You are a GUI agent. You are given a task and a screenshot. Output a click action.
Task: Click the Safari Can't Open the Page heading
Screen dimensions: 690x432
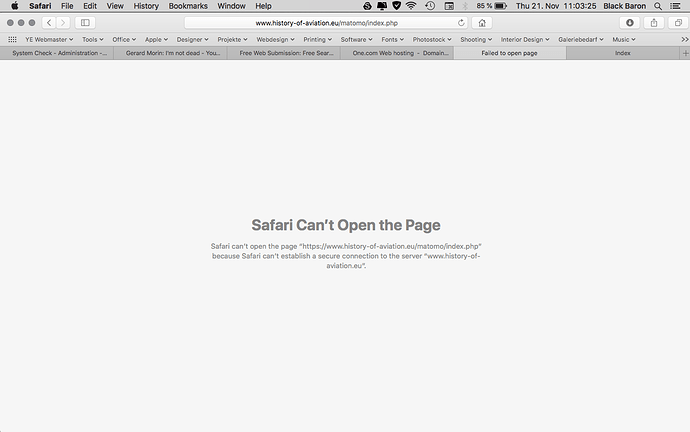coord(346,225)
